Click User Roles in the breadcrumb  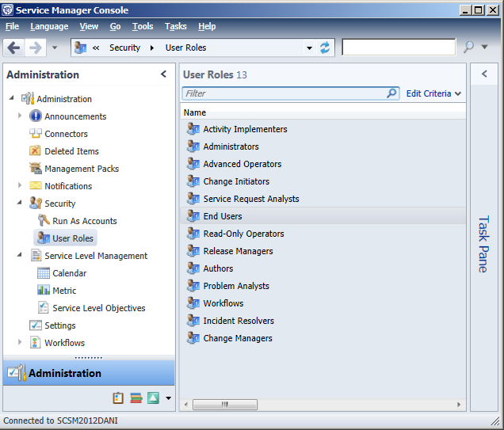tap(185, 48)
